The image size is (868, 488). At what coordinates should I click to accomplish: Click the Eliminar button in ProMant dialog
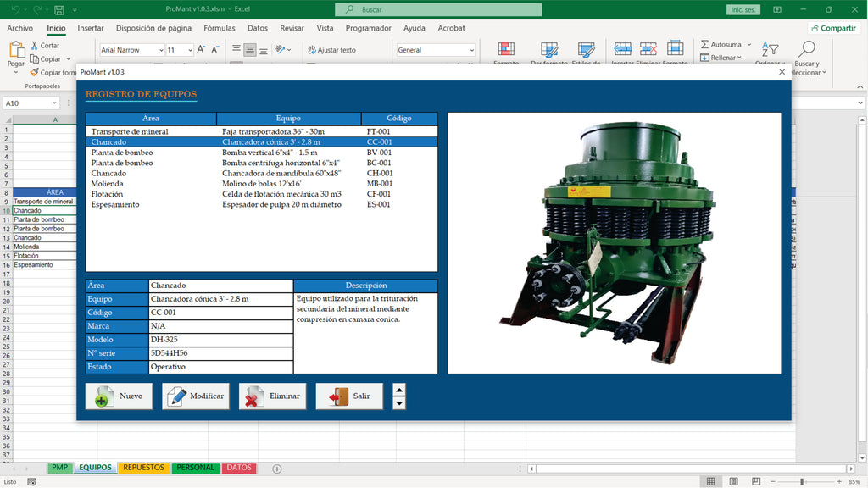[x=272, y=396]
